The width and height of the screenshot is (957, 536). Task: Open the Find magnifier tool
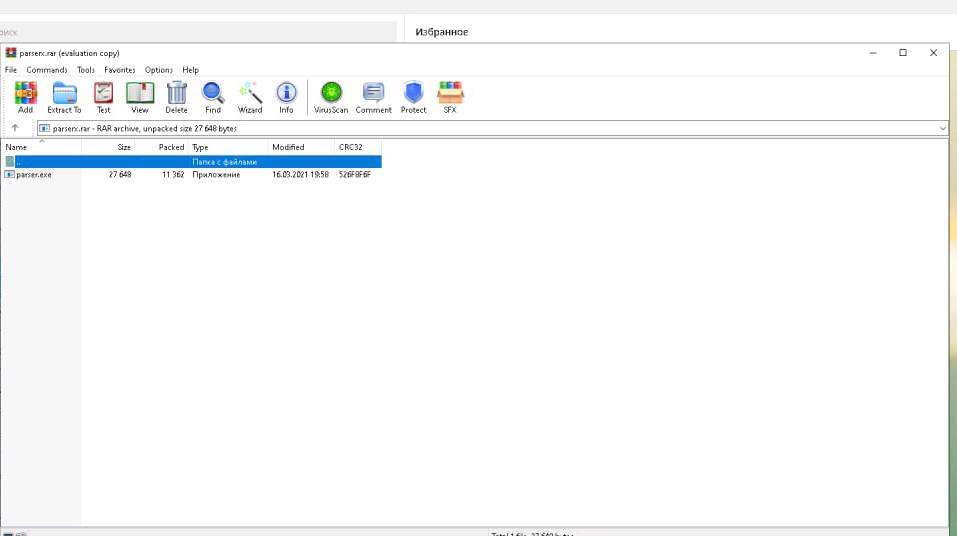pyautogui.click(x=213, y=97)
